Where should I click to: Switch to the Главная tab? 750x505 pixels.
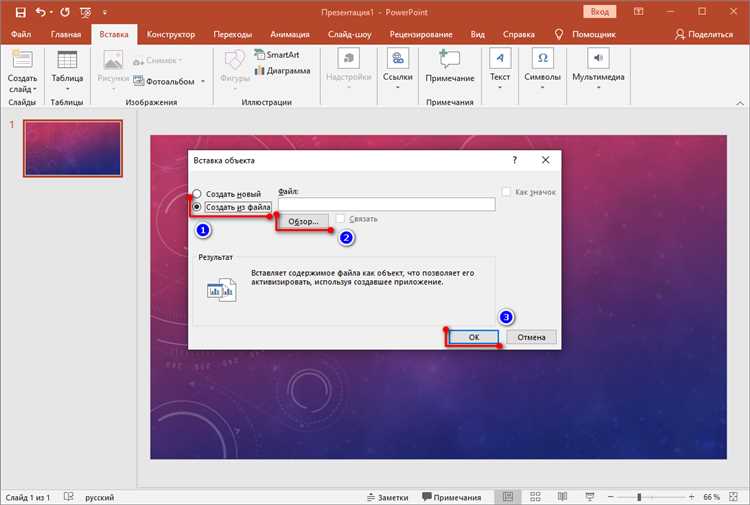click(66, 34)
